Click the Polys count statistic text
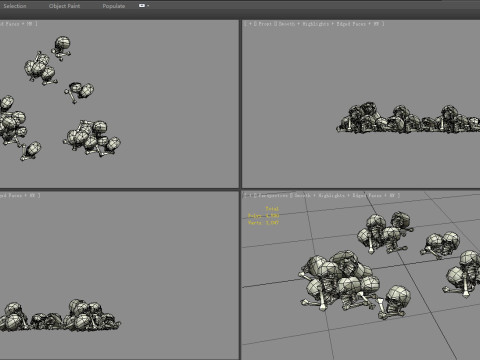 click(x=264, y=216)
